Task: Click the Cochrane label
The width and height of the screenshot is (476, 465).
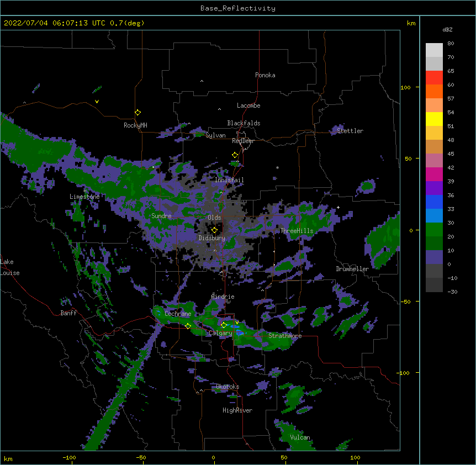Action: click(x=178, y=314)
